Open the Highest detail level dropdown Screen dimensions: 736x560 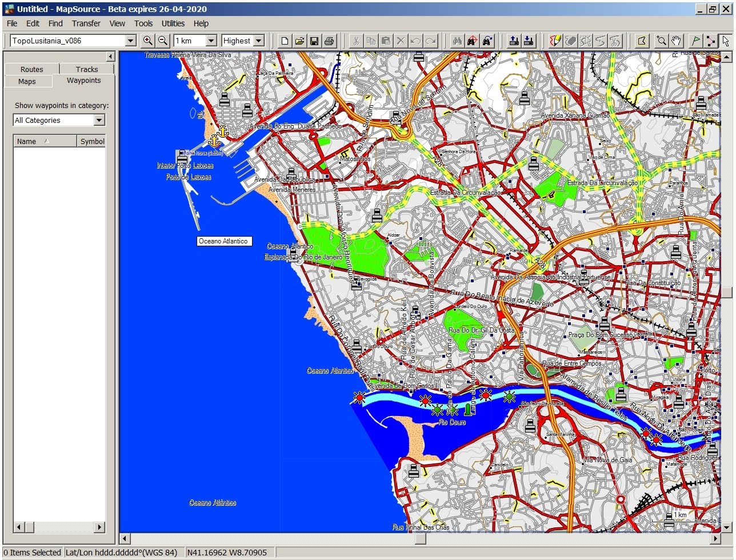[259, 41]
